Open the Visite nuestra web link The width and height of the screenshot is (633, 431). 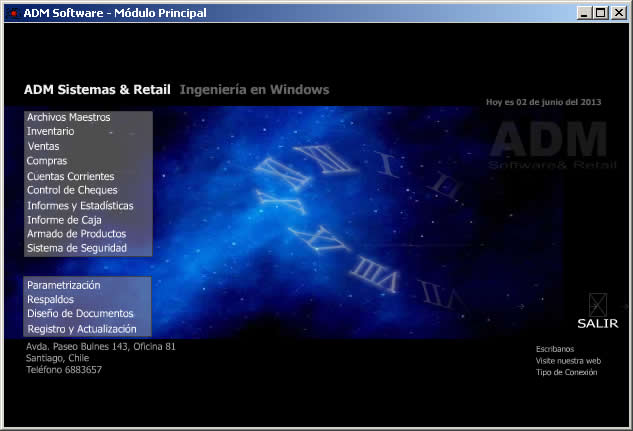coord(568,361)
